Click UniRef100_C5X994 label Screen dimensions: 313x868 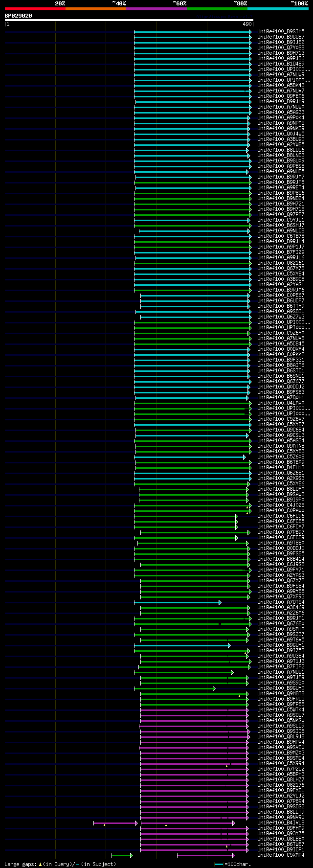(x=281, y=764)
